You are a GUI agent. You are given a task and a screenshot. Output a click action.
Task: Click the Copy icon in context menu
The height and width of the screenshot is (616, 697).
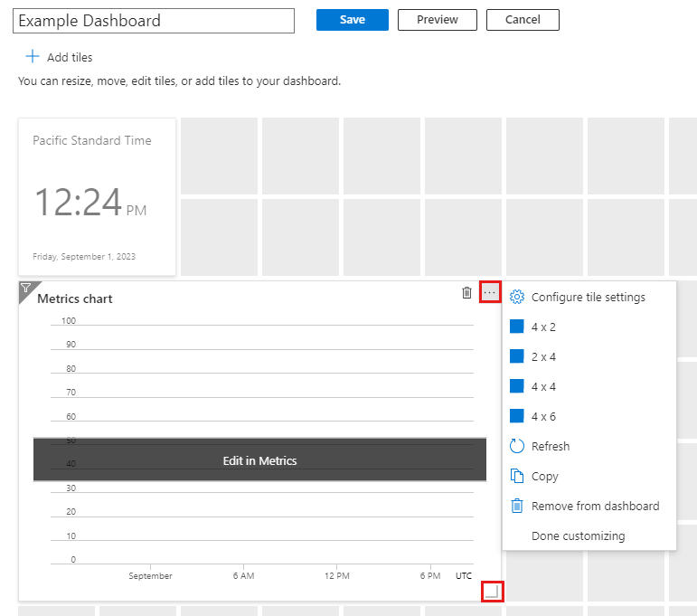(x=517, y=476)
